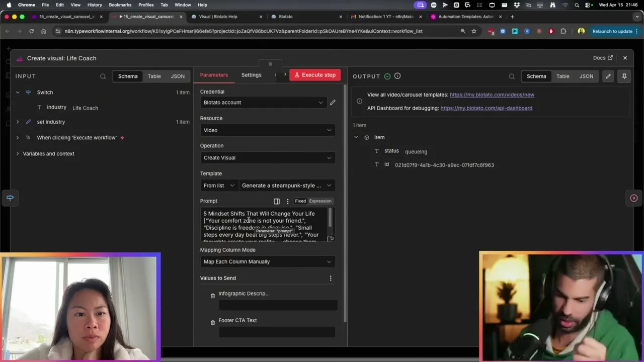Go to browser home page
This screenshot has height=362, width=644.
coord(43,31)
